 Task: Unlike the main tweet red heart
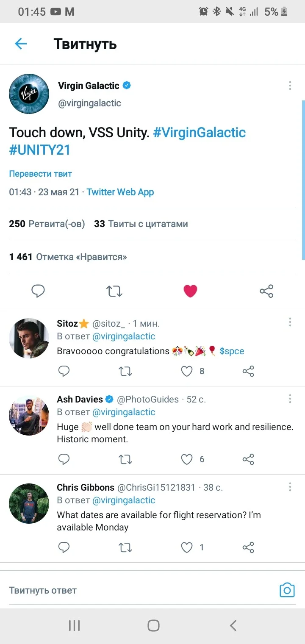point(190,291)
